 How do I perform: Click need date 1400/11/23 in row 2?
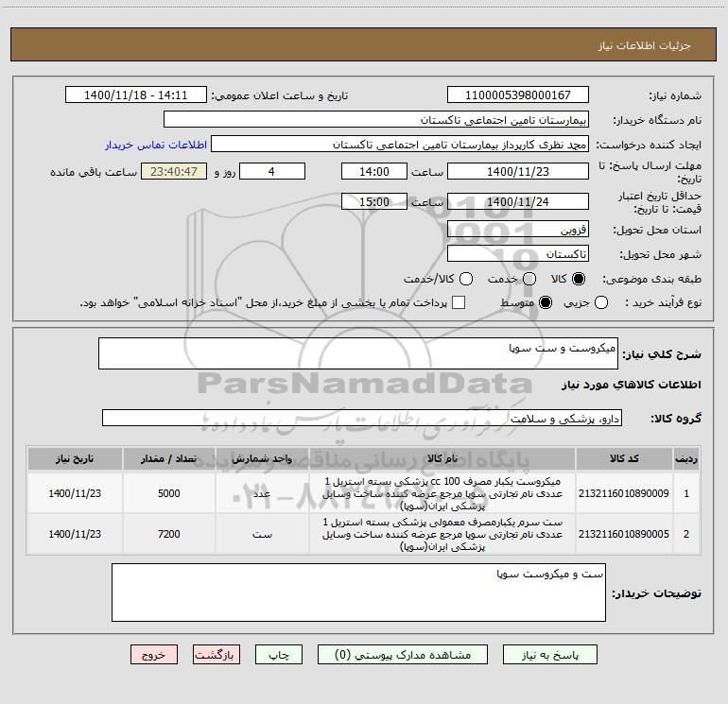click(x=75, y=534)
